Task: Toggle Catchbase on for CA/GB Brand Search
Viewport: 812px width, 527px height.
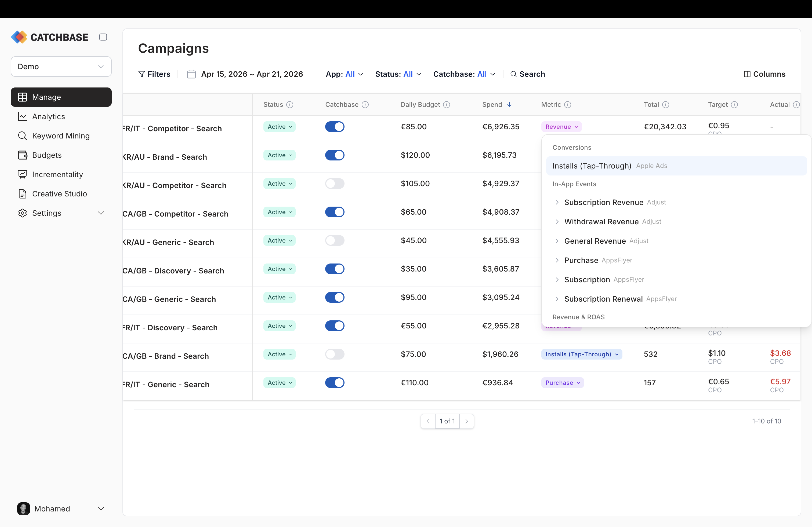Action: click(x=335, y=354)
